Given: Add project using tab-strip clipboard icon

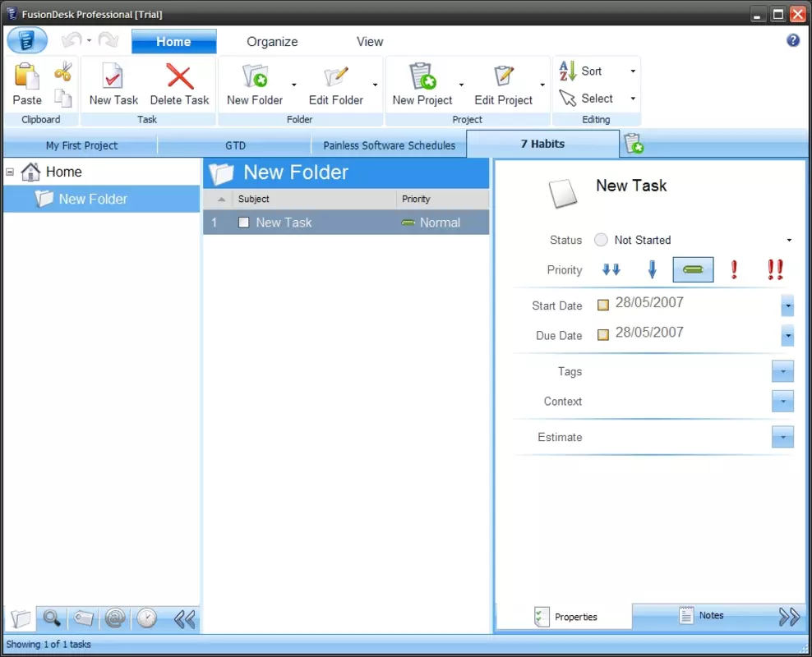Looking at the screenshot, I should [634, 144].
